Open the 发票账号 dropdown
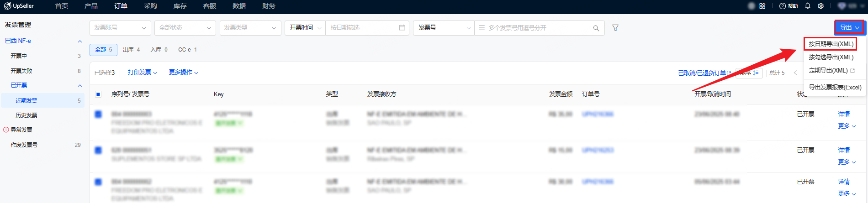Screen dimensions: 868x203 (120, 28)
